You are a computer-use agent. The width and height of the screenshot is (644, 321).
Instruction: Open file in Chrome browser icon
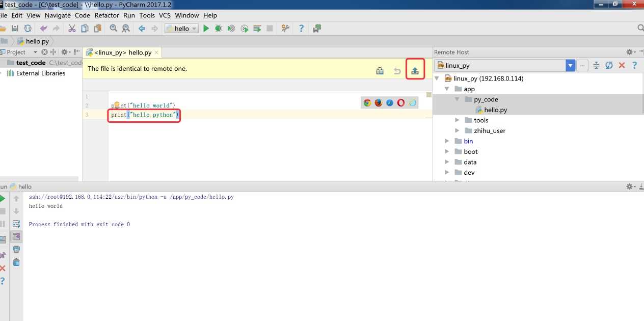(x=367, y=102)
